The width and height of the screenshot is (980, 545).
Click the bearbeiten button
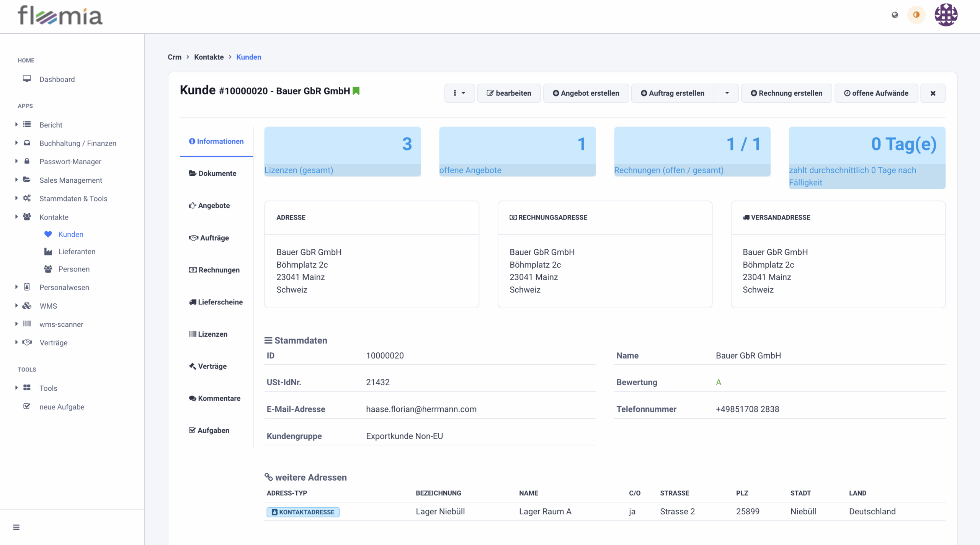[x=509, y=93]
